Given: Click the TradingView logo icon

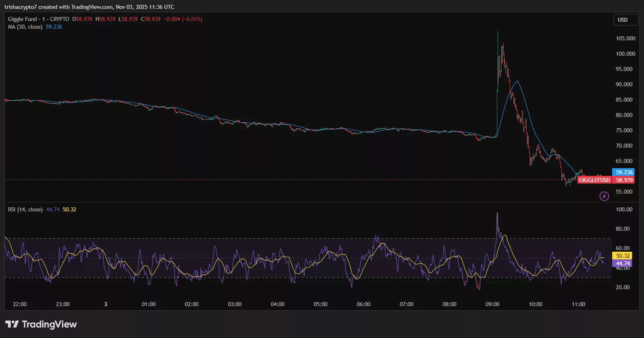Looking at the screenshot, I should (x=12, y=324).
